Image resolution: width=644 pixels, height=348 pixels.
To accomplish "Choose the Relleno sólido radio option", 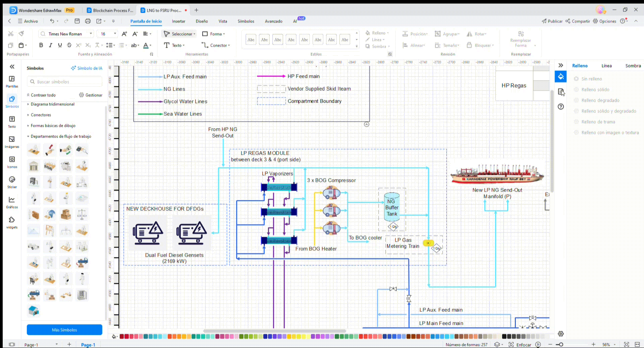I will point(576,90).
